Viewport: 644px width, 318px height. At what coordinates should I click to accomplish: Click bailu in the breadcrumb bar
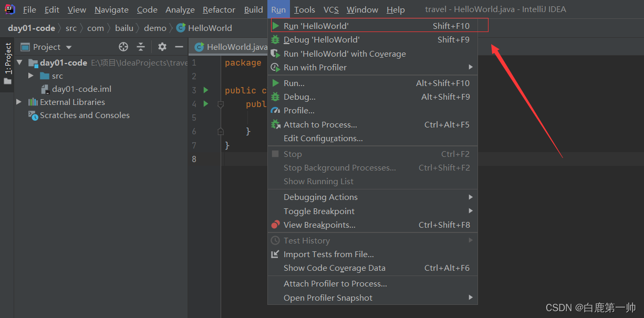coord(124,28)
